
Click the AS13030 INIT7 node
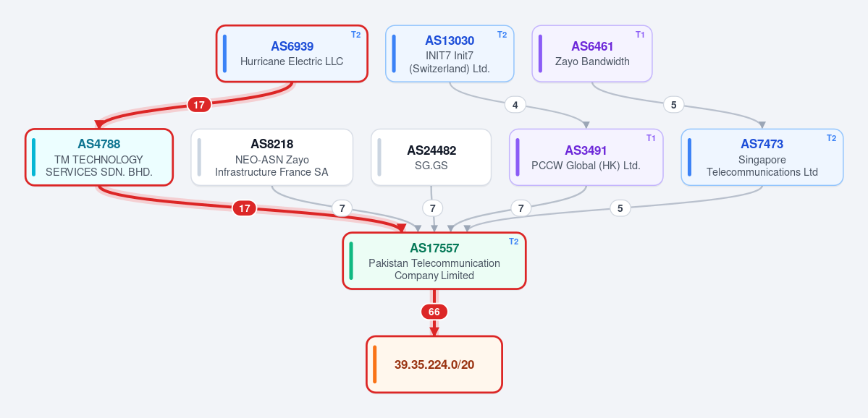pyautogui.click(x=450, y=54)
